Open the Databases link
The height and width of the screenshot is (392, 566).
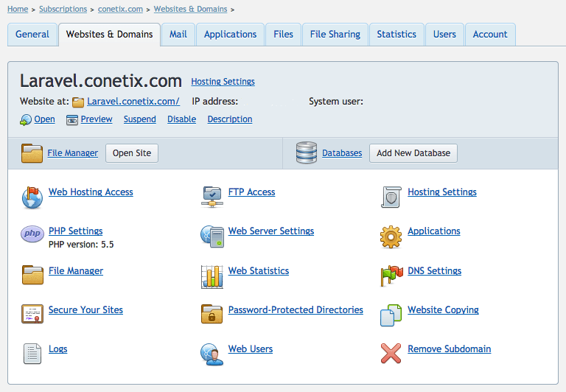[x=342, y=153]
